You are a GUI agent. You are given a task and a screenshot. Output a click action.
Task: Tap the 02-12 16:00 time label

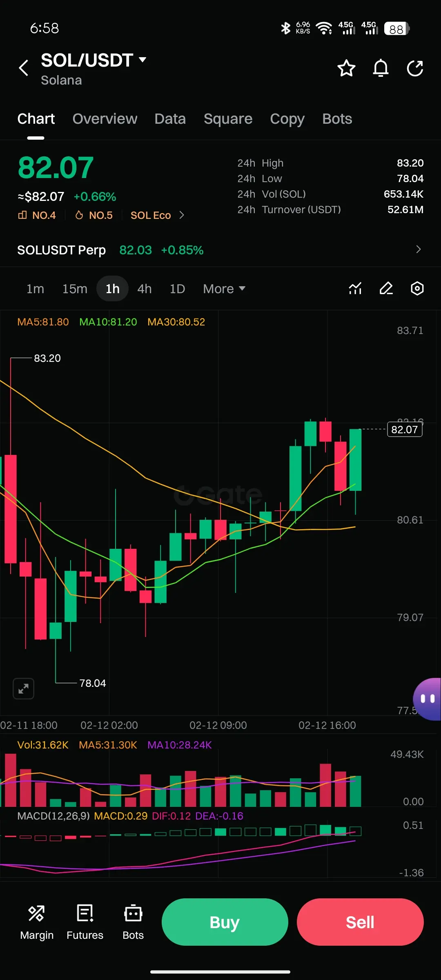pyautogui.click(x=327, y=725)
